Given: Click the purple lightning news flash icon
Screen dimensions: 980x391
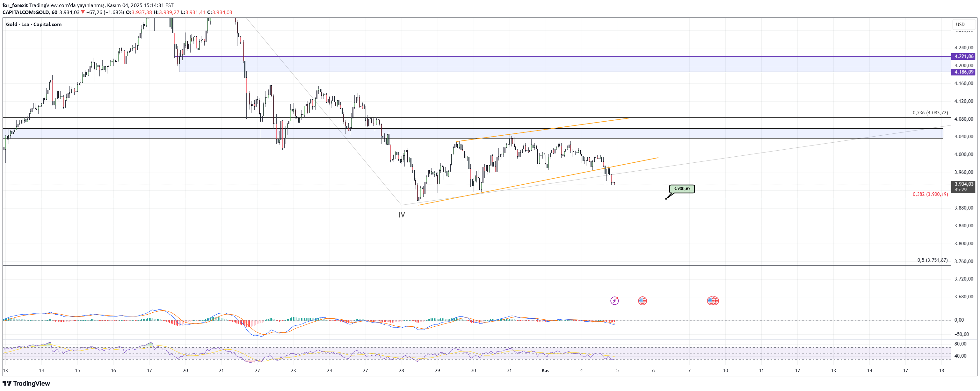Looking at the screenshot, I should (x=614, y=301).
